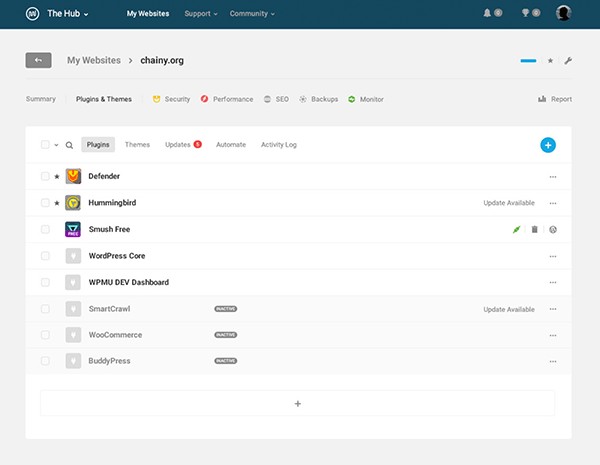
Task: Click the blue plus add plugin button
Action: coord(547,145)
